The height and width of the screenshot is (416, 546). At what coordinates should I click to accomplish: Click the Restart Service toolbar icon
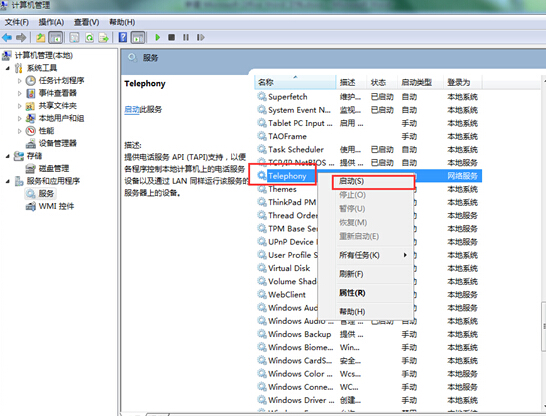point(200,37)
